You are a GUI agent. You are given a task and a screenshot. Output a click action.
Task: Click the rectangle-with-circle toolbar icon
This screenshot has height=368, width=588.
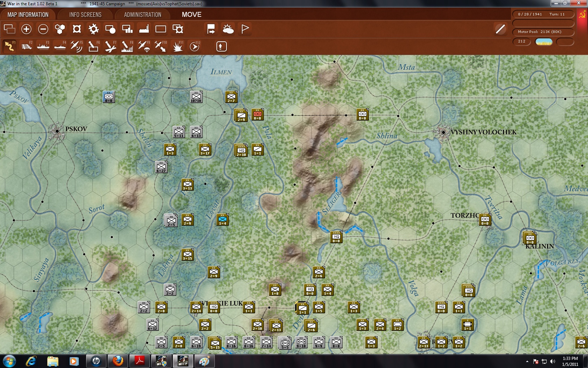tap(110, 29)
